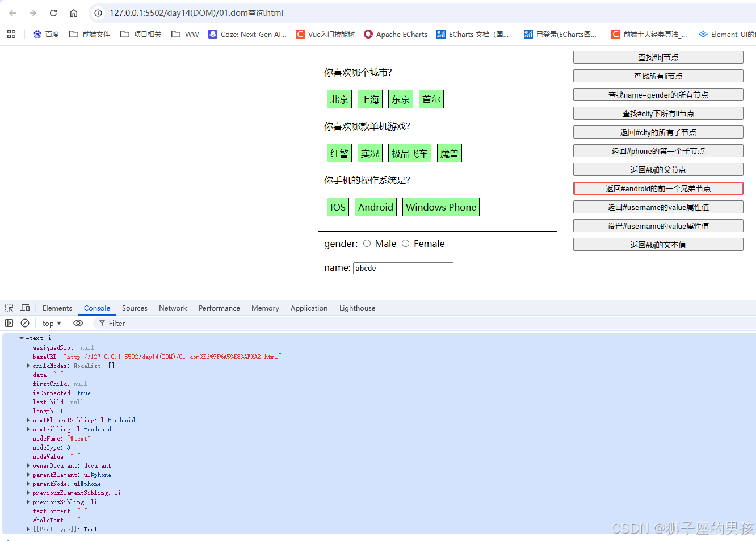Image resolution: width=756 pixels, height=541 pixels.
Task: Switch to the Console tab
Action: pos(97,308)
